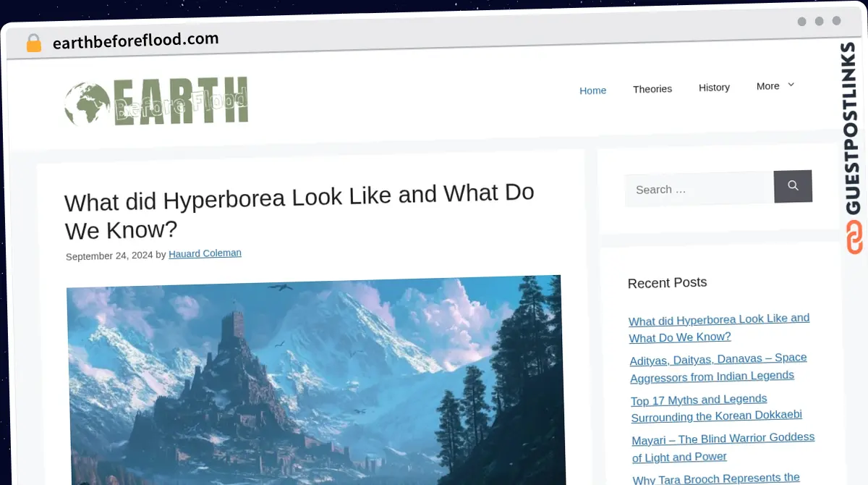Go to the Theories menu page

click(652, 89)
